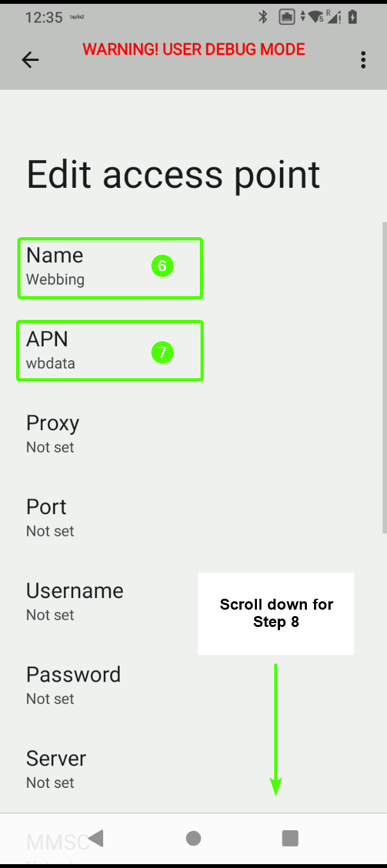
Task: Open the three-dot overflow menu
Action: [x=363, y=60]
